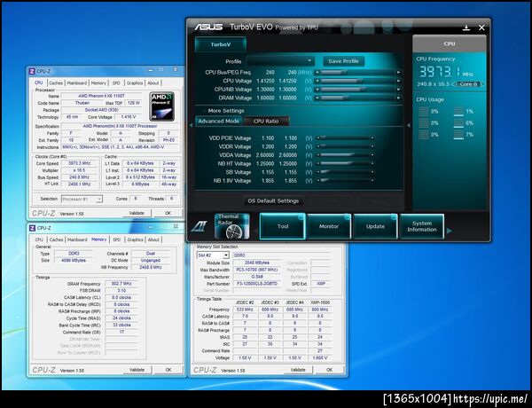
Task: Click the DRAM Voltage slider track
Action: click(358, 98)
